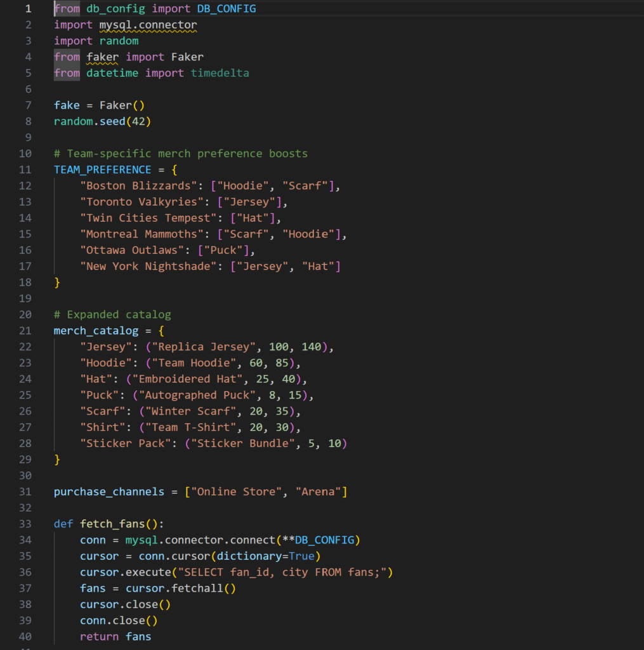Screen dimensions: 644x650
Task: Click the "Replica Jersey" string
Action: pyautogui.click(x=204, y=347)
